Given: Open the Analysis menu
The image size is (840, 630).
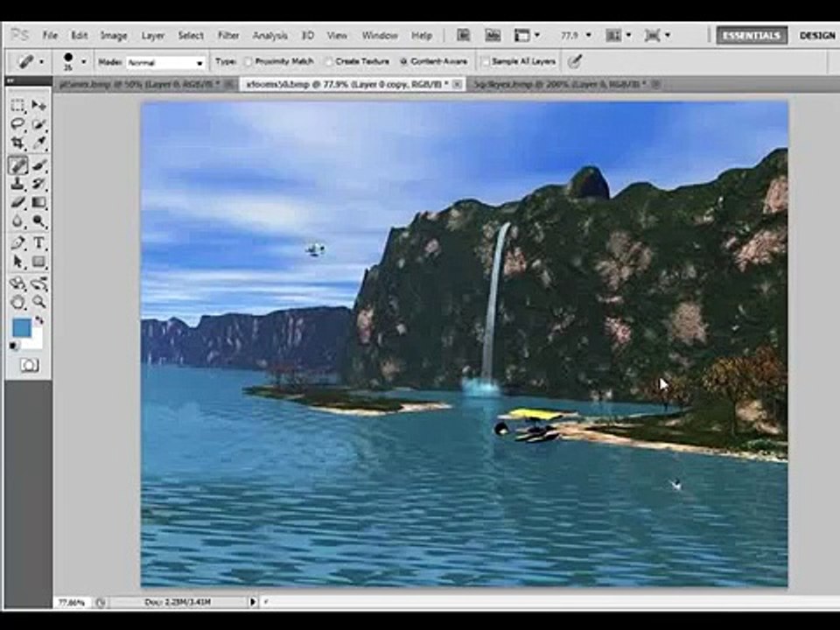Looking at the screenshot, I should 270,35.
